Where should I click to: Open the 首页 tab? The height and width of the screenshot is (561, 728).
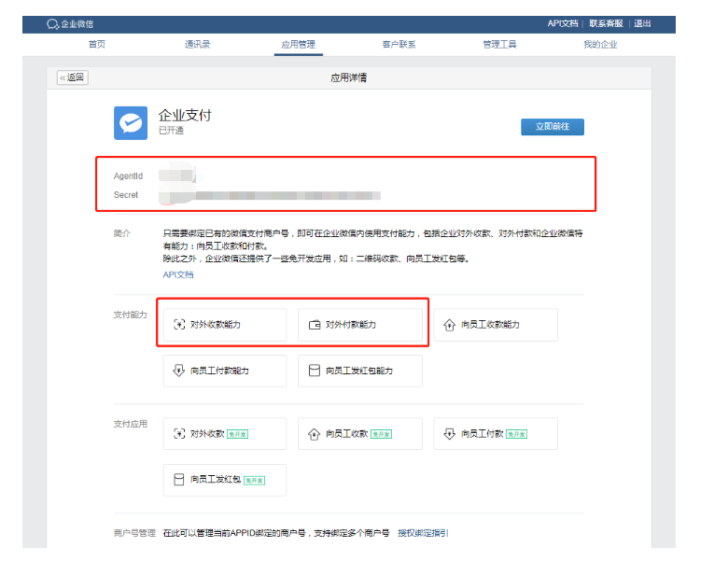coord(97,44)
